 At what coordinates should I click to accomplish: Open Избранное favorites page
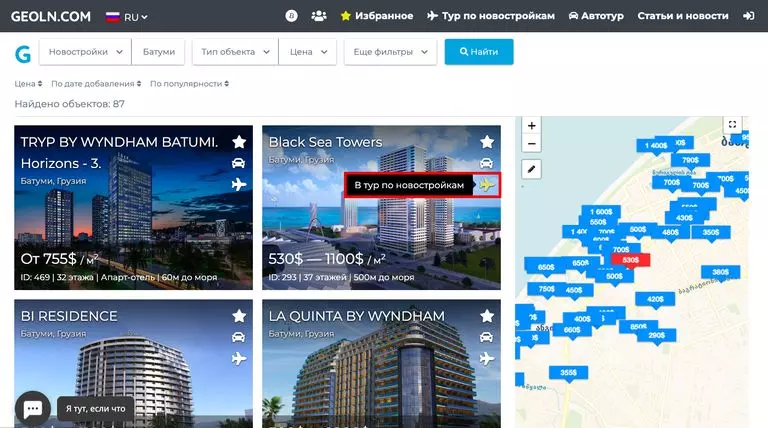coord(377,16)
